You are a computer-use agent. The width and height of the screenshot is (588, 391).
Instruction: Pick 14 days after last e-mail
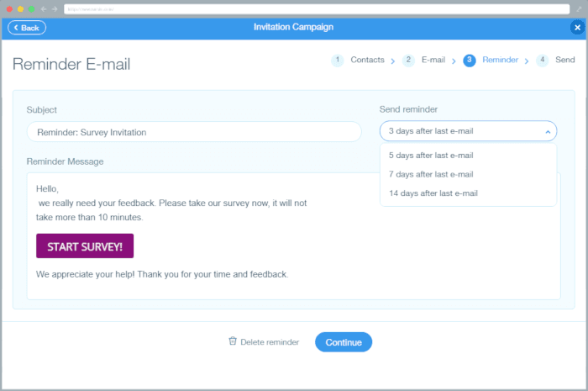[x=433, y=193]
